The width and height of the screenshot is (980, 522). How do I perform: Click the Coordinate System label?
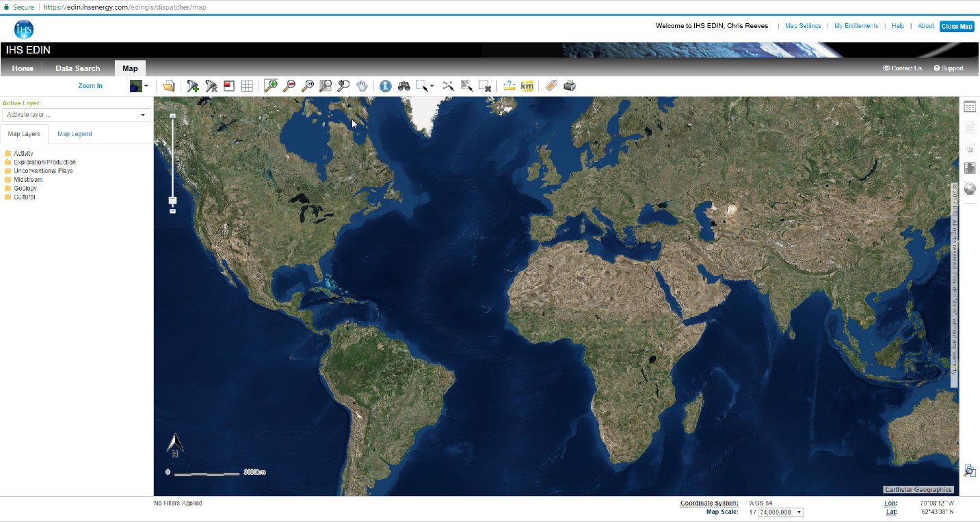709,504
